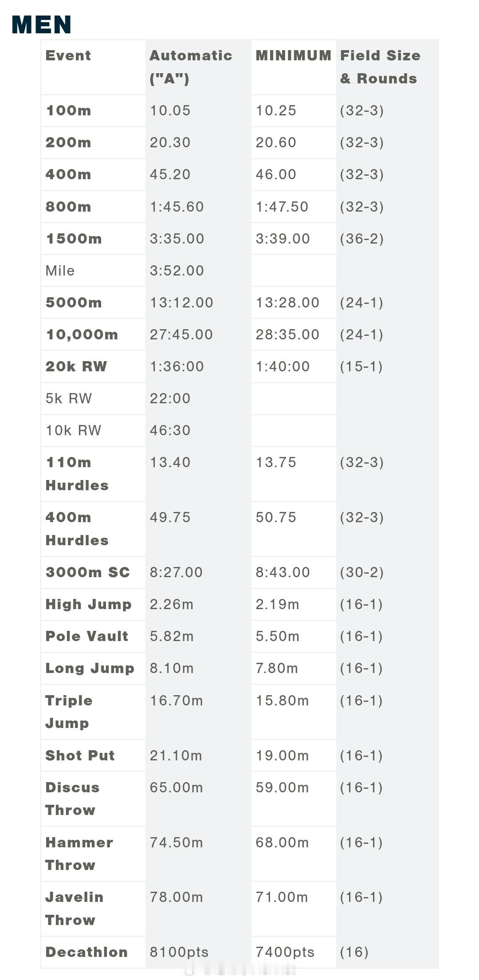479x980 pixels.
Task: Click the 10,000m field size (24-1)
Action: [361, 335]
